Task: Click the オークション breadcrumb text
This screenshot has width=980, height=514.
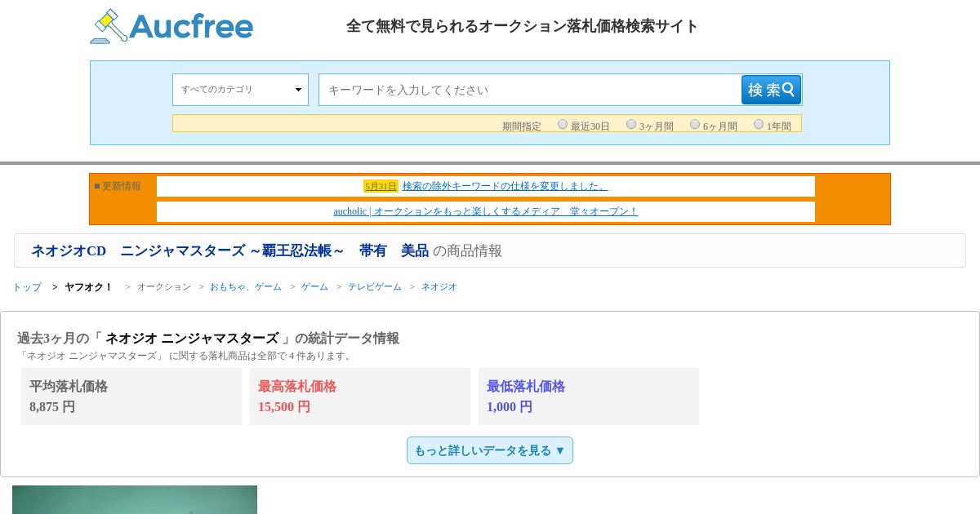Action: point(164,287)
